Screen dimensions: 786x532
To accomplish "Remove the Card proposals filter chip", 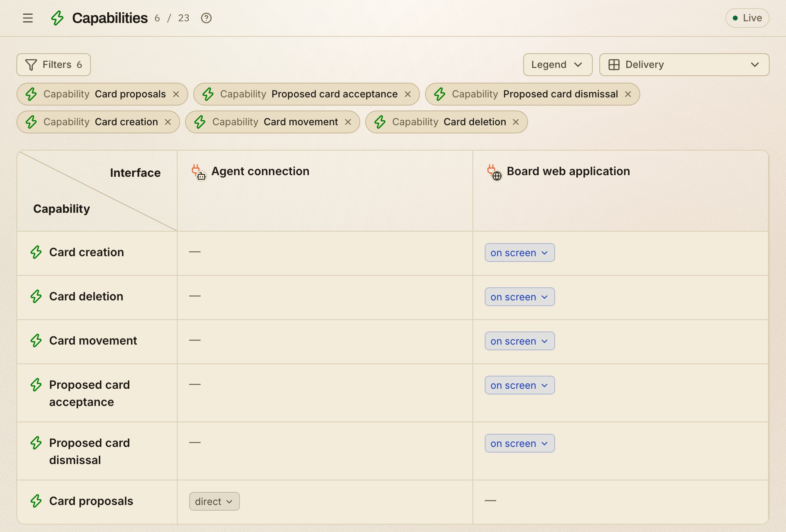I will (176, 94).
